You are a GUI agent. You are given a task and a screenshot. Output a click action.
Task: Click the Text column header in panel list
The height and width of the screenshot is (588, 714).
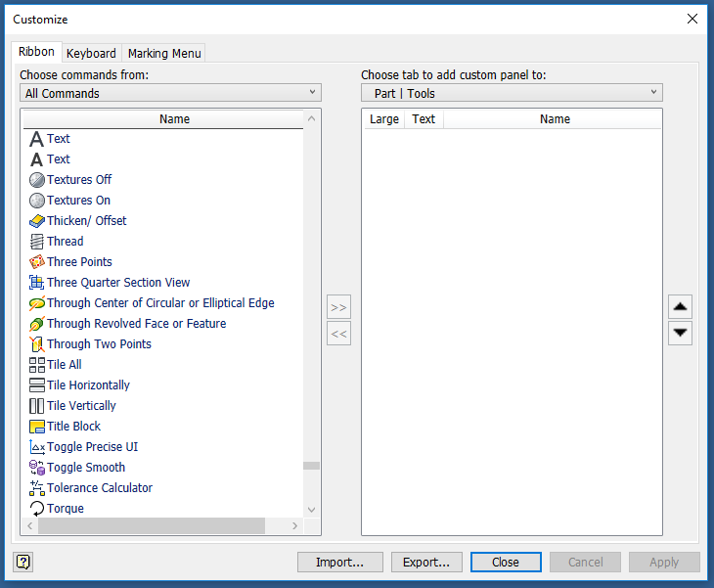[424, 119]
